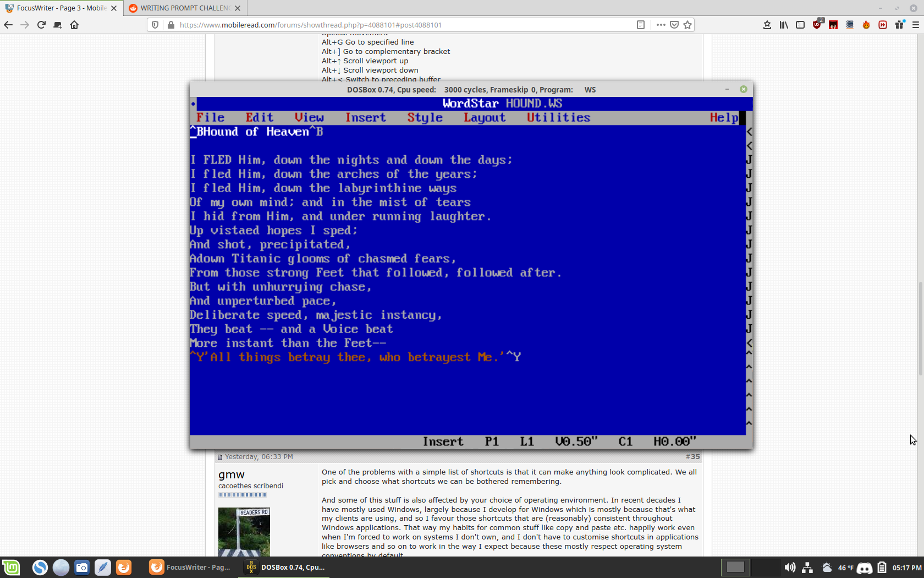Close the WRITING PROMPT CHALLENGE tab
924x578 pixels.
click(x=238, y=8)
